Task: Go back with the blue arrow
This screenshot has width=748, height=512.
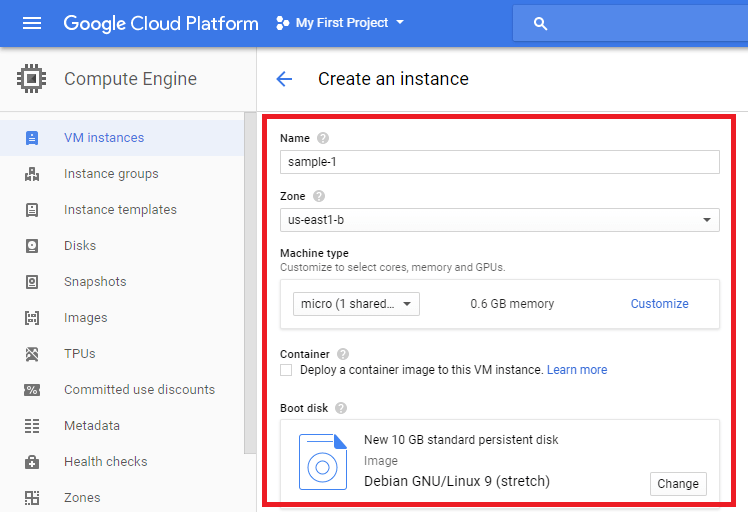Action: [x=284, y=79]
